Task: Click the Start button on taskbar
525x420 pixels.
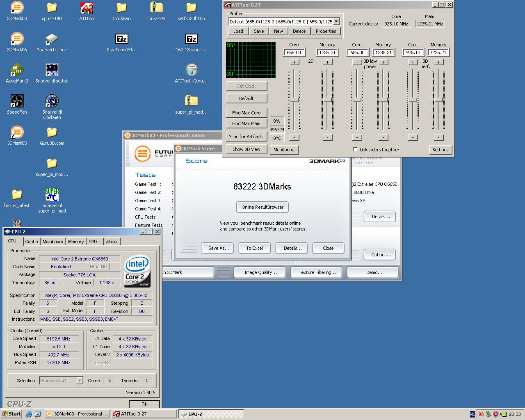Action: pyautogui.click(x=11, y=414)
